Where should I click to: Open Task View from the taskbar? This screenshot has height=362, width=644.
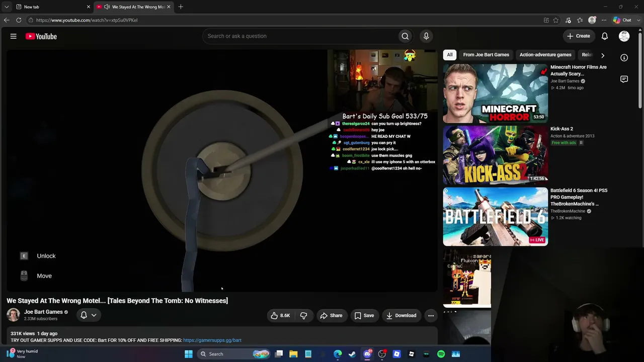(279, 354)
